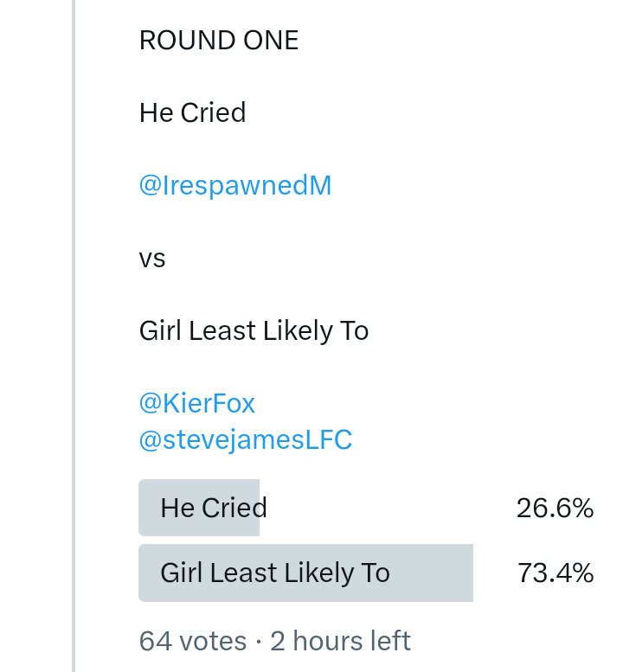Open the @IrespawnedM profile mention
The height and width of the screenshot is (672, 623).
point(235,186)
